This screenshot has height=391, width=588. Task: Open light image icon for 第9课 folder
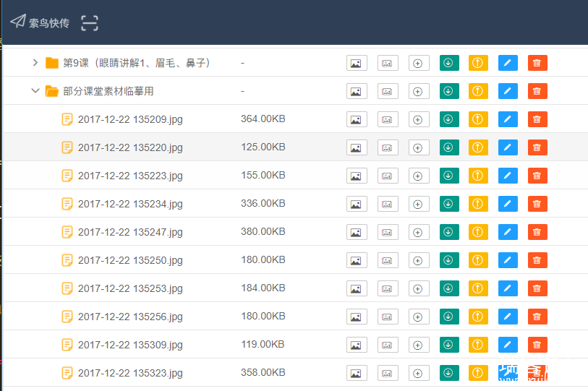(x=388, y=64)
